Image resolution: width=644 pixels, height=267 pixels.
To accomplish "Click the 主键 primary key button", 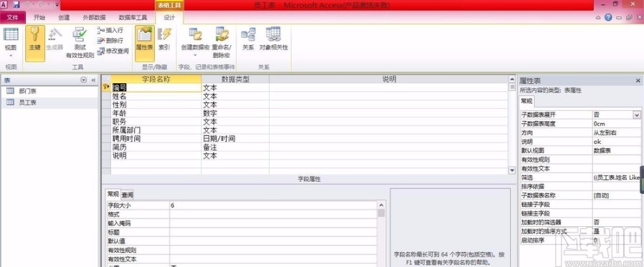I will tap(35, 44).
